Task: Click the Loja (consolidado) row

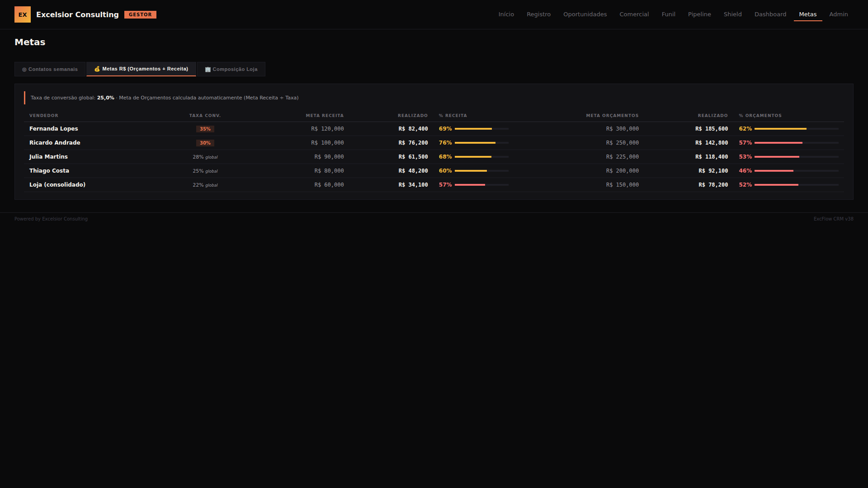Action: pos(57,185)
